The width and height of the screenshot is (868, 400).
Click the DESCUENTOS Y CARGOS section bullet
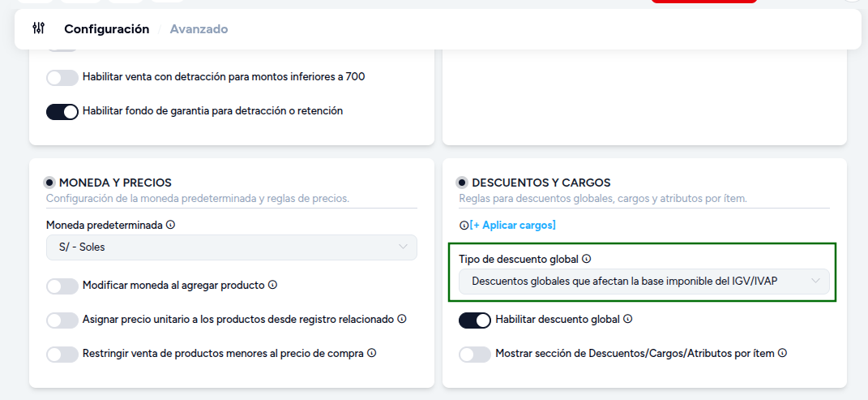[x=462, y=183]
